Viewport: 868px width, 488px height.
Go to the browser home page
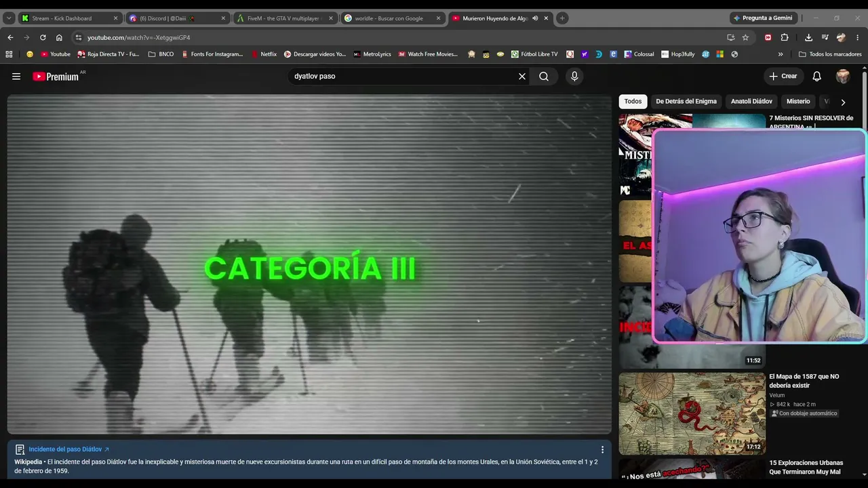[59, 37]
